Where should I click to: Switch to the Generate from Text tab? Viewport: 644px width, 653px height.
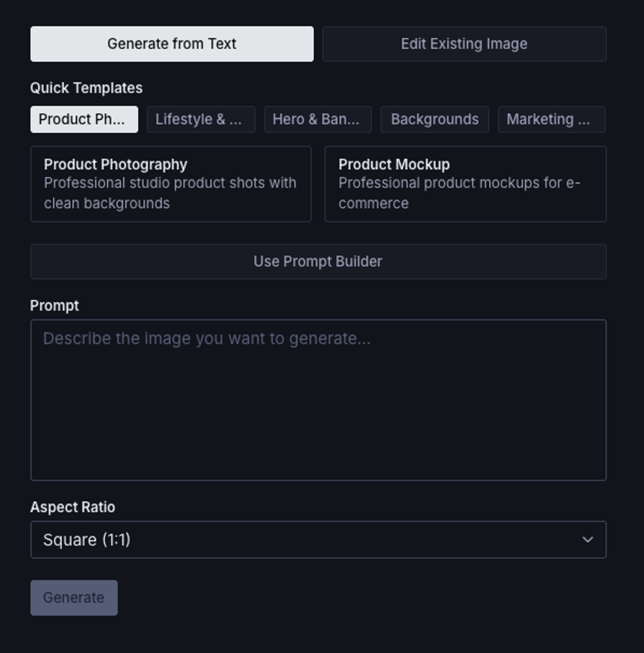[x=172, y=44]
